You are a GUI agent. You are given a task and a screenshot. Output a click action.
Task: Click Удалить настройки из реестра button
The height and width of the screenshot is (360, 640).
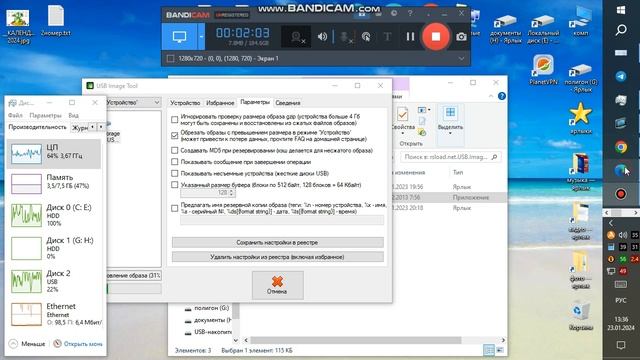click(278, 257)
